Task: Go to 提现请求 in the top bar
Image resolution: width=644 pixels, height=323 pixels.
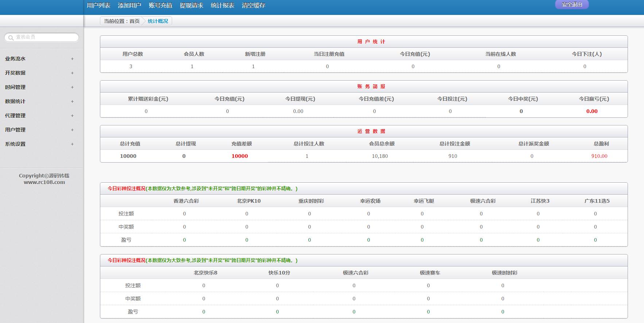Action: (x=191, y=5)
